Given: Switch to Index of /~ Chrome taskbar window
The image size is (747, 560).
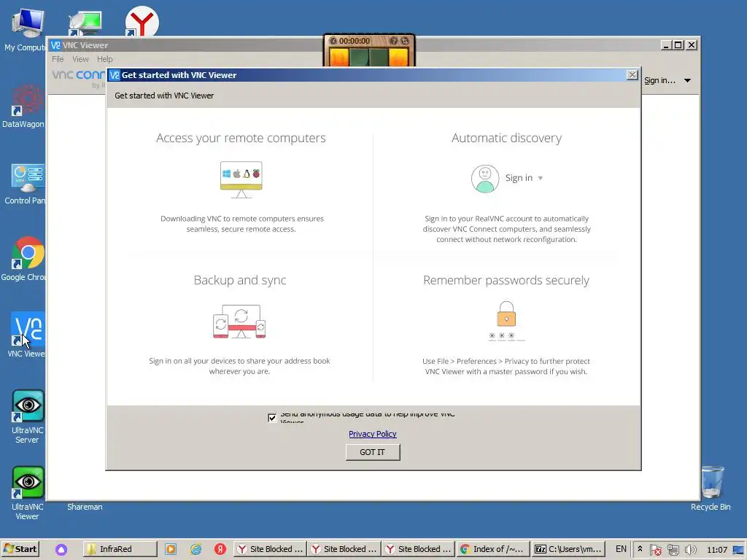Looking at the screenshot, I should [x=492, y=549].
